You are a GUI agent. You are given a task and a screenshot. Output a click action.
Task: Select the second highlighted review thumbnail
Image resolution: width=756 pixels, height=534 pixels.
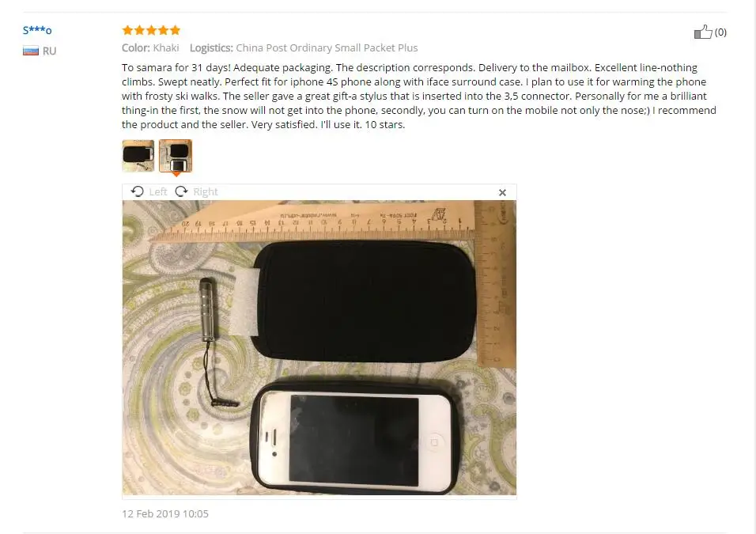coord(176,156)
